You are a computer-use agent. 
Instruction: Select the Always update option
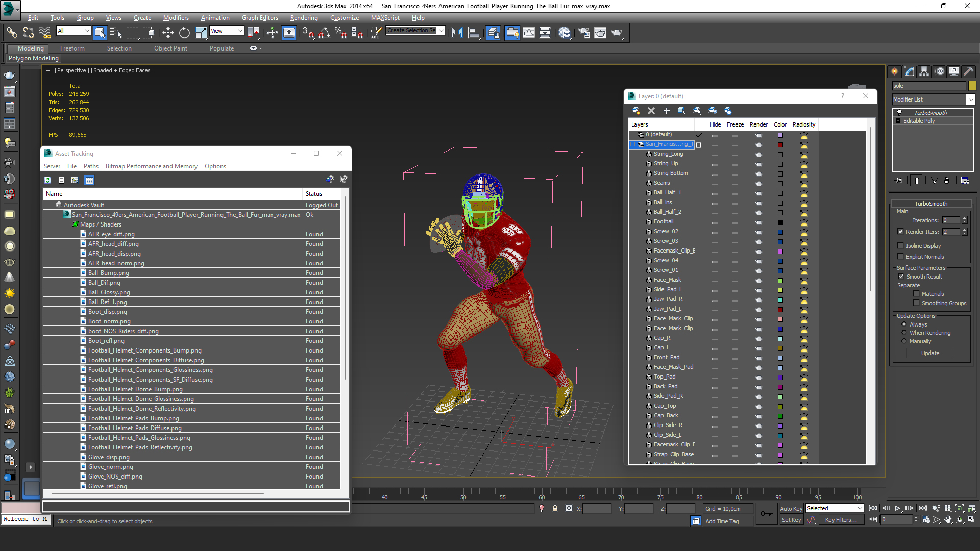(904, 324)
